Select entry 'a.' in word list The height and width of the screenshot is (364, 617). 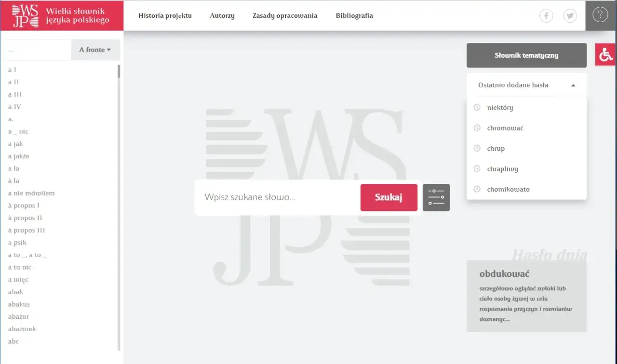coord(11,119)
